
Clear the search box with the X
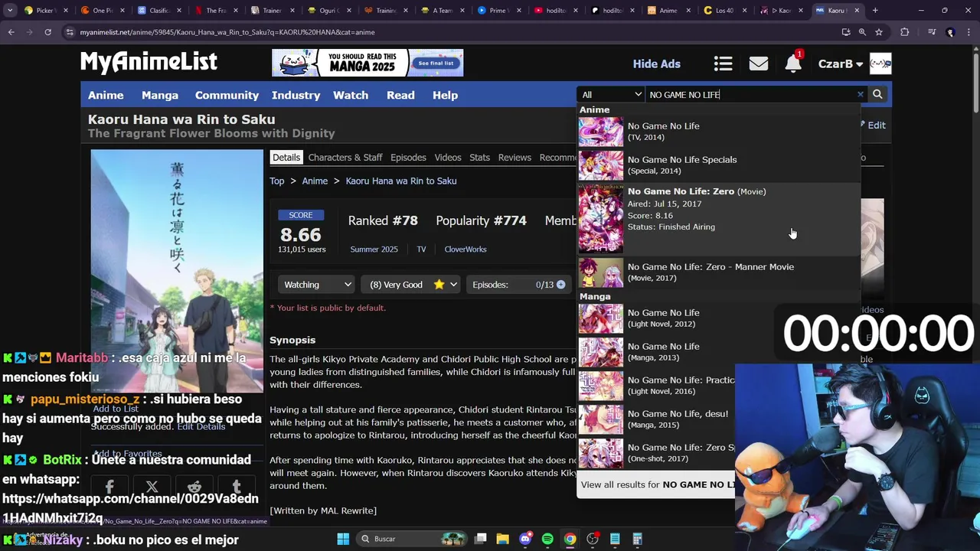click(860, 95)
